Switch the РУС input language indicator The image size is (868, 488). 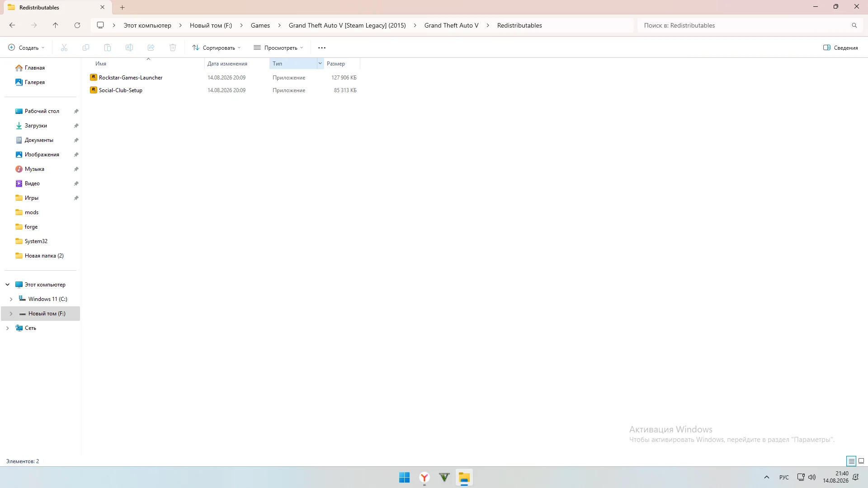784,477
